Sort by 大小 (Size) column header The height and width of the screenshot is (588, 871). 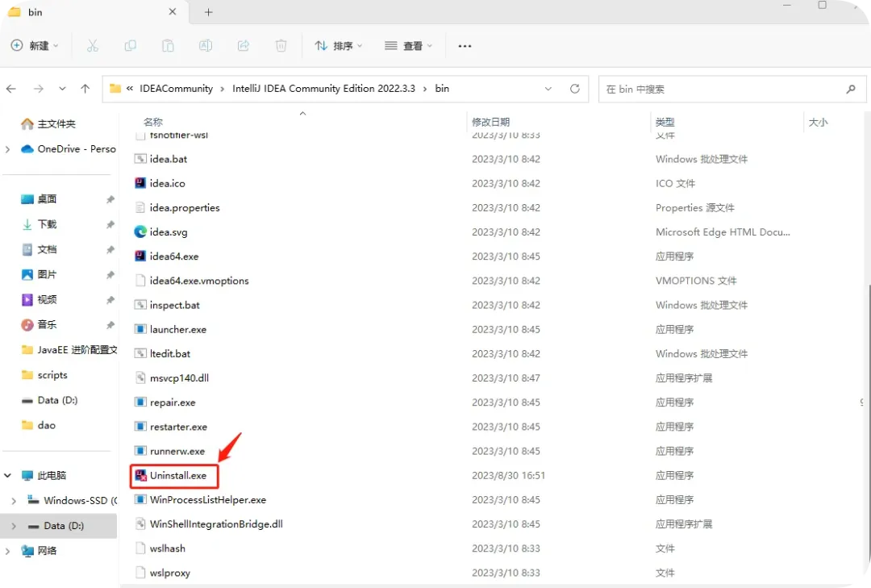pos(818,122)
